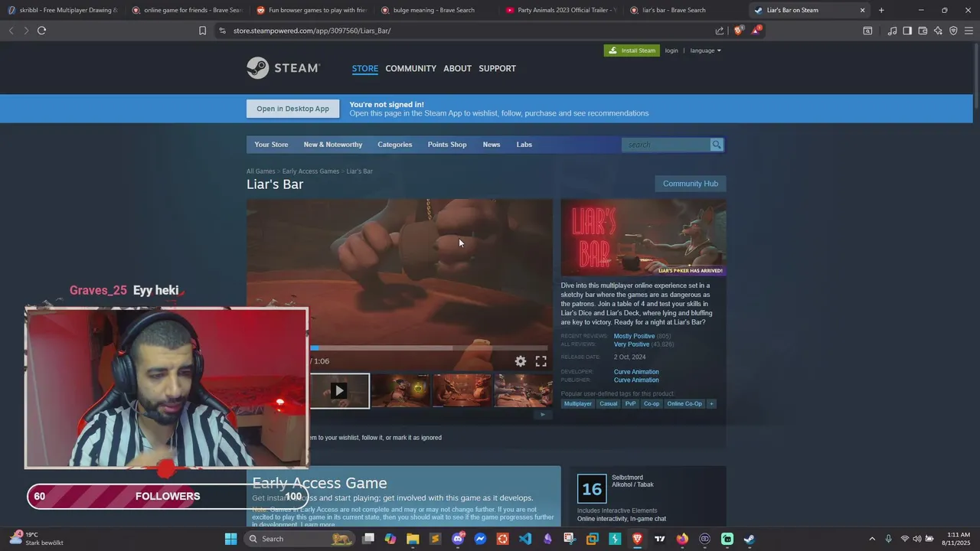Open the Curve Animation developer link
The image size is (980, 551).
tap(636, 372)
